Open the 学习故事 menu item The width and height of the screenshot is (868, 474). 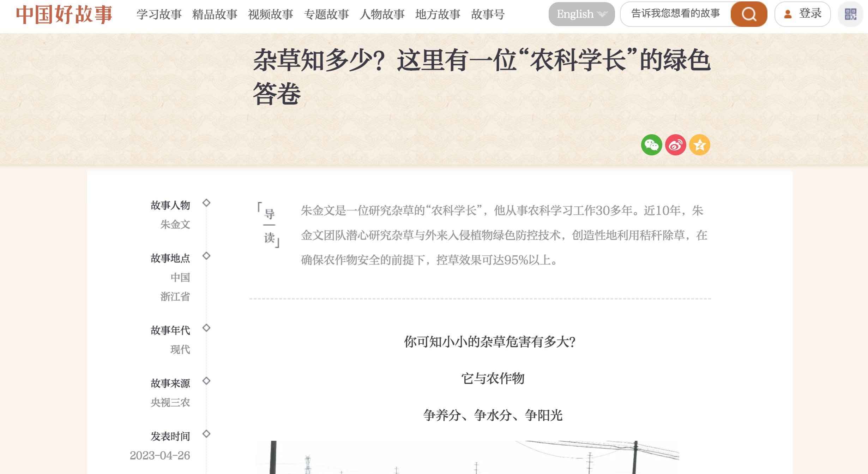(x=159, y=14)
